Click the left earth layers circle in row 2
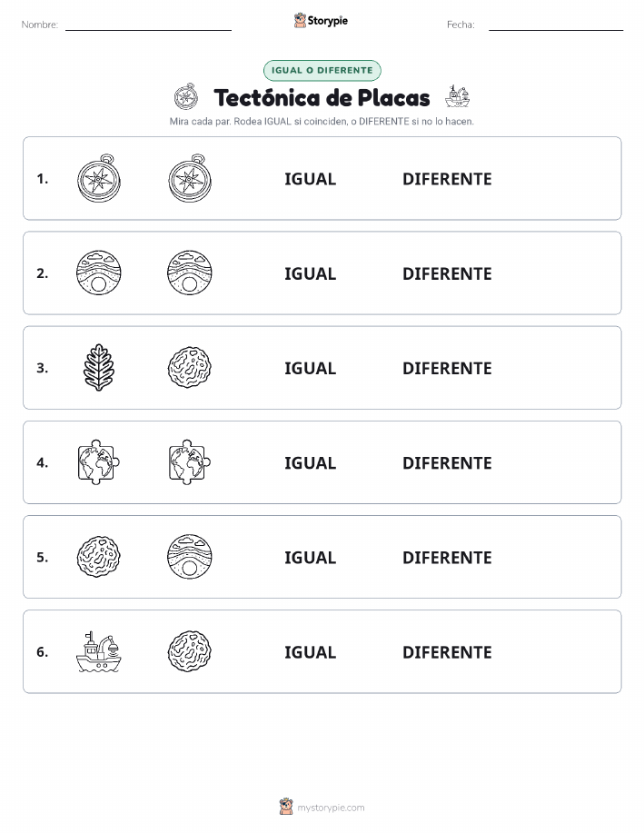644x833 pixels. coord(99,273)
